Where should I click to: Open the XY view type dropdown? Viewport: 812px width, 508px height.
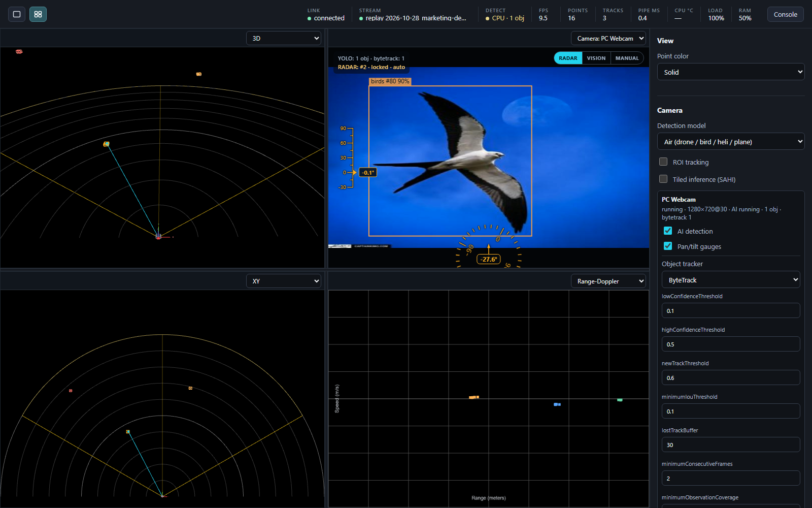pyautogui.click(x=284, y=281)
